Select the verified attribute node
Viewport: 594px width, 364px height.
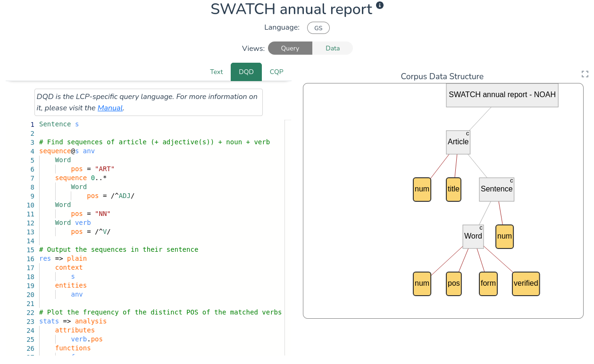526,283
